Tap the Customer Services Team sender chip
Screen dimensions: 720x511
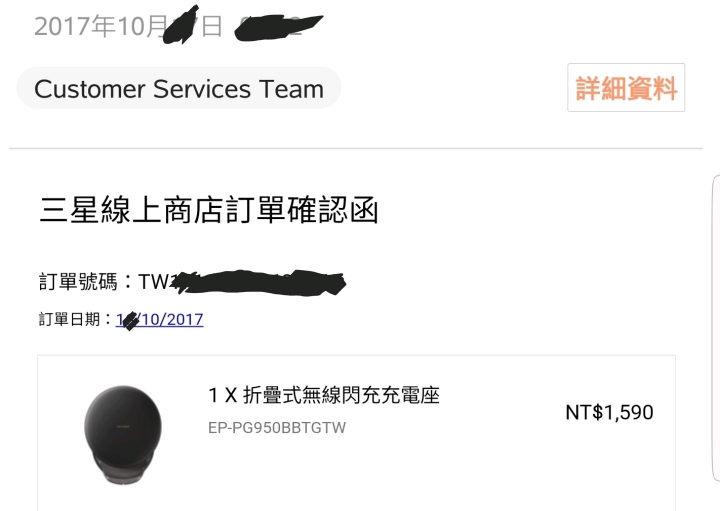click(x=179, y=88)
